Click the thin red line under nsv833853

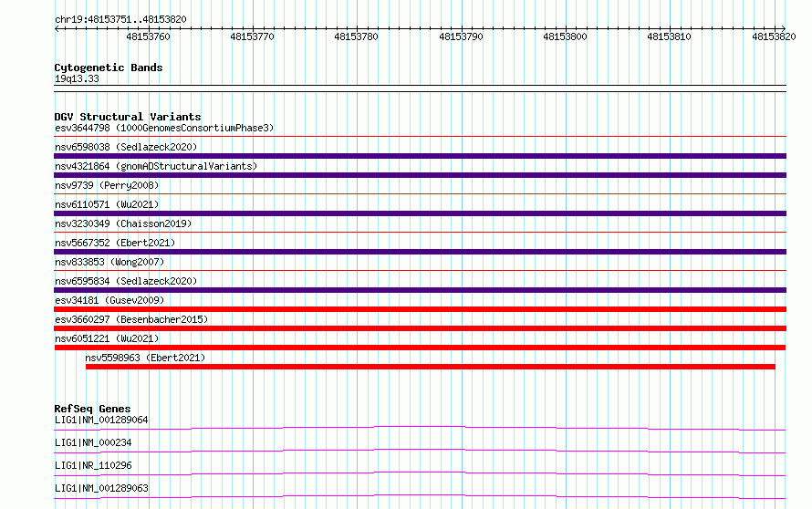click(x=420, y=271)
